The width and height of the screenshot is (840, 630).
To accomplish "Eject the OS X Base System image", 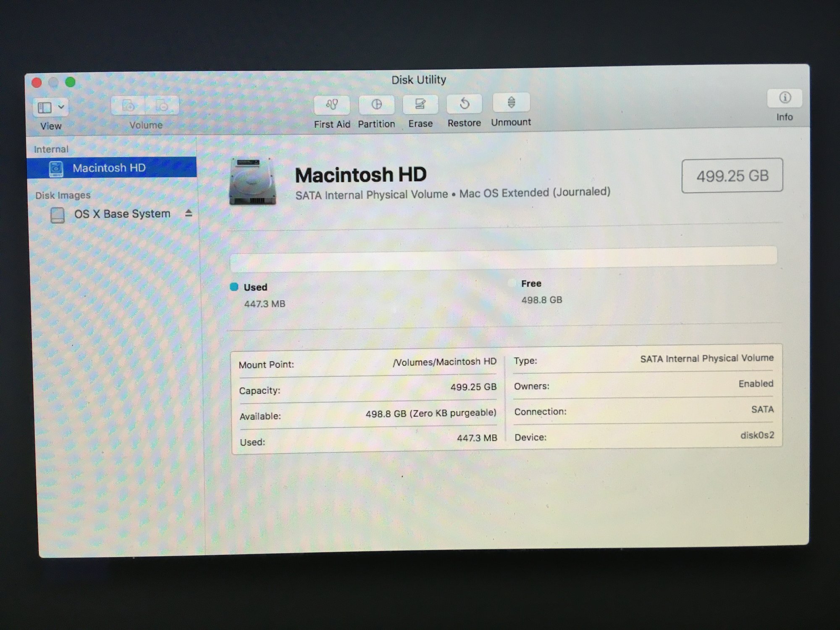I will coord(189,213).
